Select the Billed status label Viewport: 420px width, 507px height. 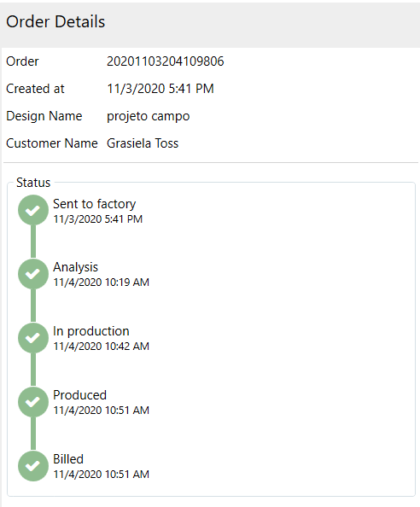click(x=68, y=459)
